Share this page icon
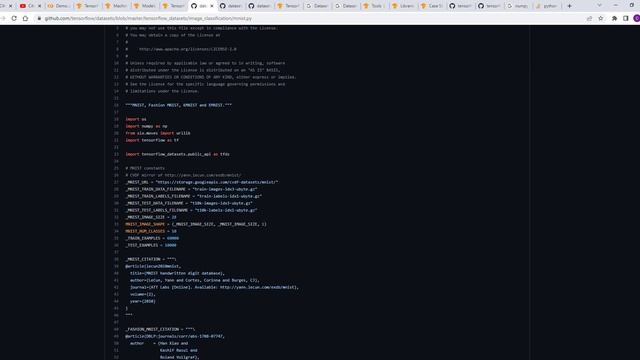 [x=589, y=18]
